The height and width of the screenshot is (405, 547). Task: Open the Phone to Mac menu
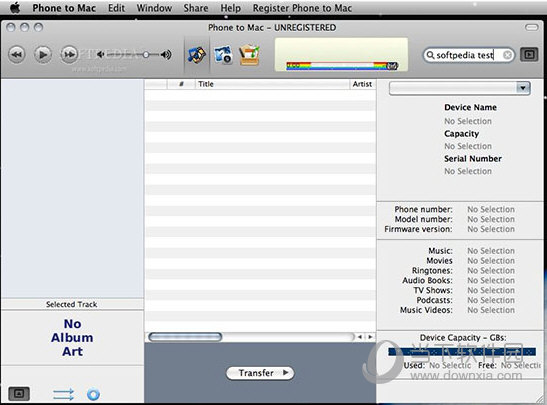click(64, 8)
